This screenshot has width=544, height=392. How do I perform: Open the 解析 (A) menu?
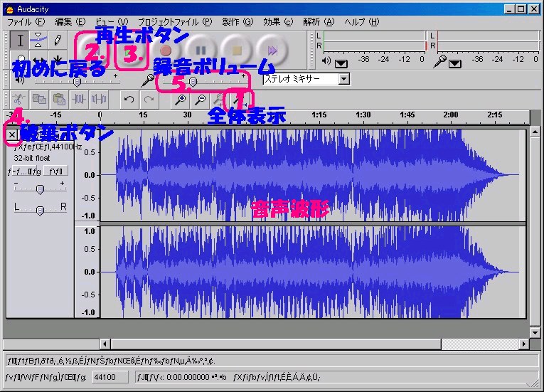319,22
